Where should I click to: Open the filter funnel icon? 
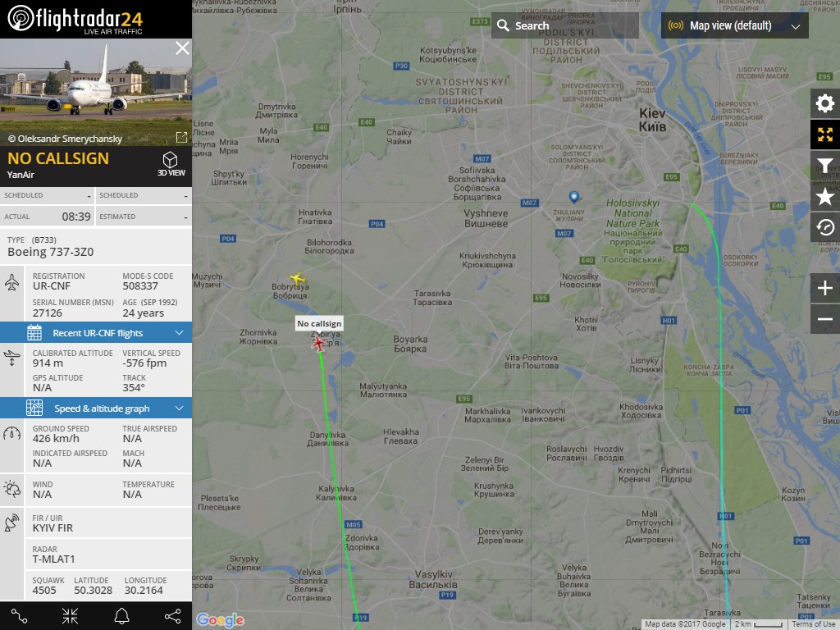tap(825, 166)
